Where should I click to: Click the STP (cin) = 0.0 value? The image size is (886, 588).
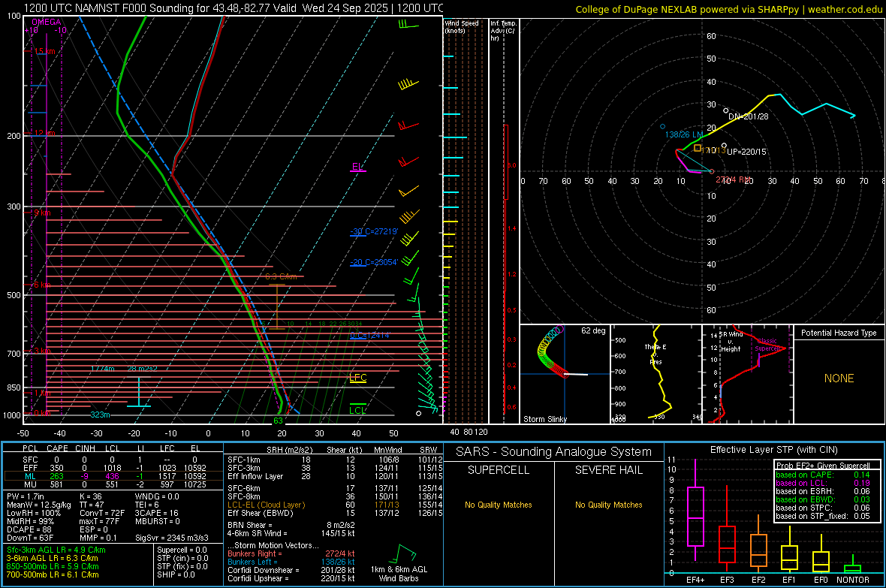[x=182, y=558]
